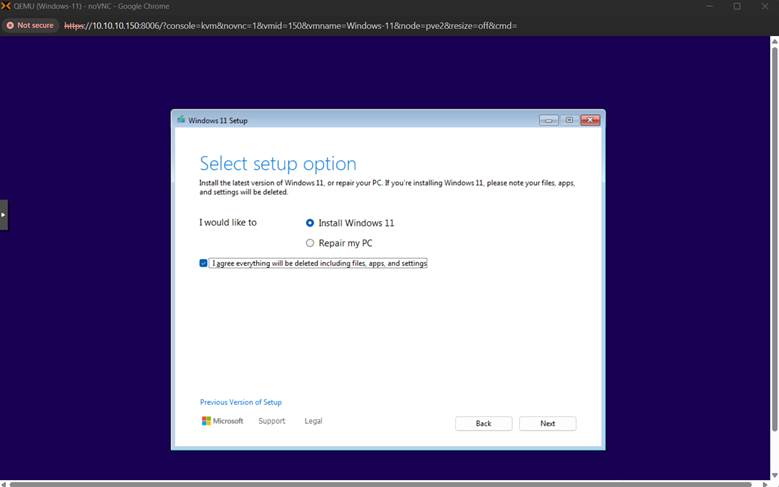Click the console URL in the address bar
Screen dimensions: 779x487
(x=290, y=25)
